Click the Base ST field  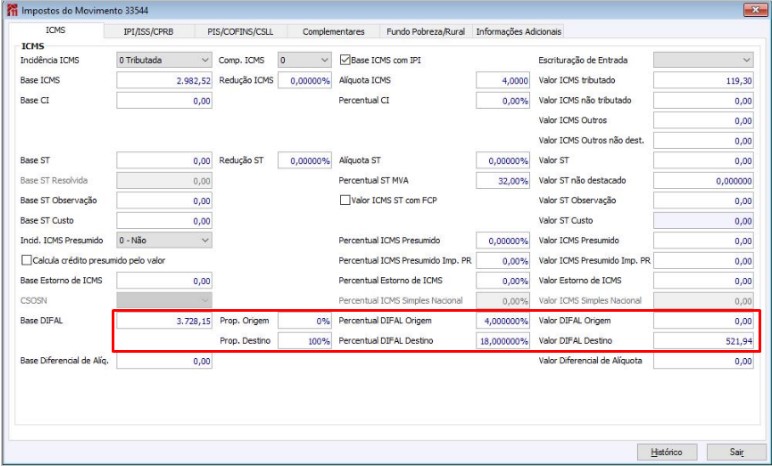164,161
